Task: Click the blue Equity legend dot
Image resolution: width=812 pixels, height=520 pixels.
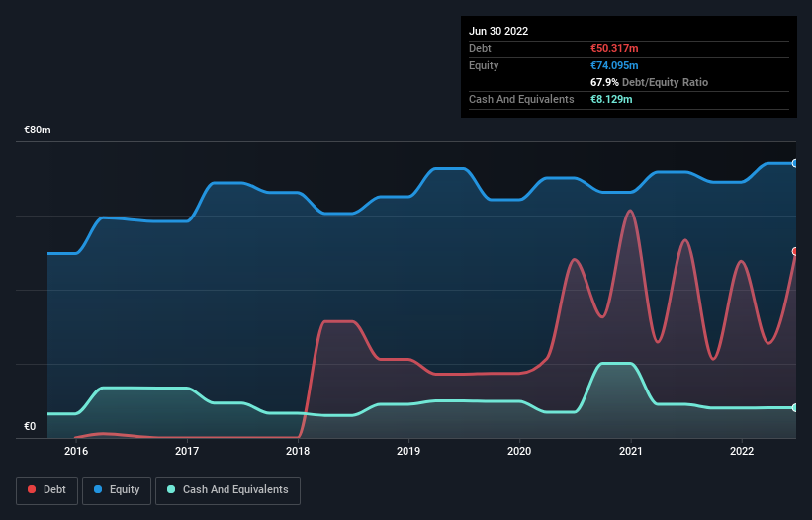Action: click(x=98, y=489)
